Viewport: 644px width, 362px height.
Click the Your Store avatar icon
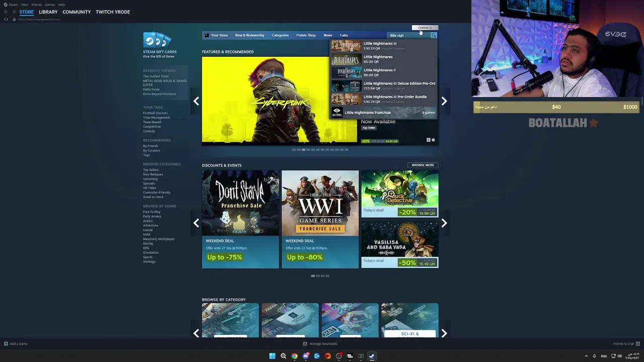pos(206,35)
